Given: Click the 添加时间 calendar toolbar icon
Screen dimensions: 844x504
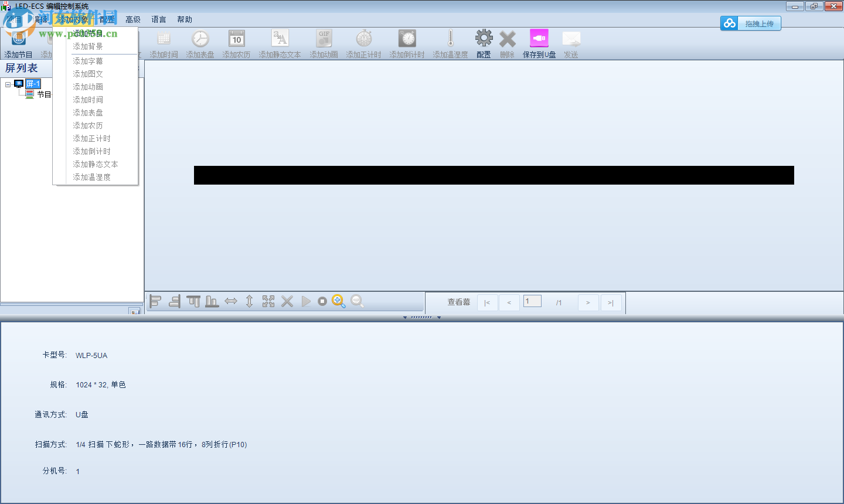Looking at the screenshot, I should [164, 39].
